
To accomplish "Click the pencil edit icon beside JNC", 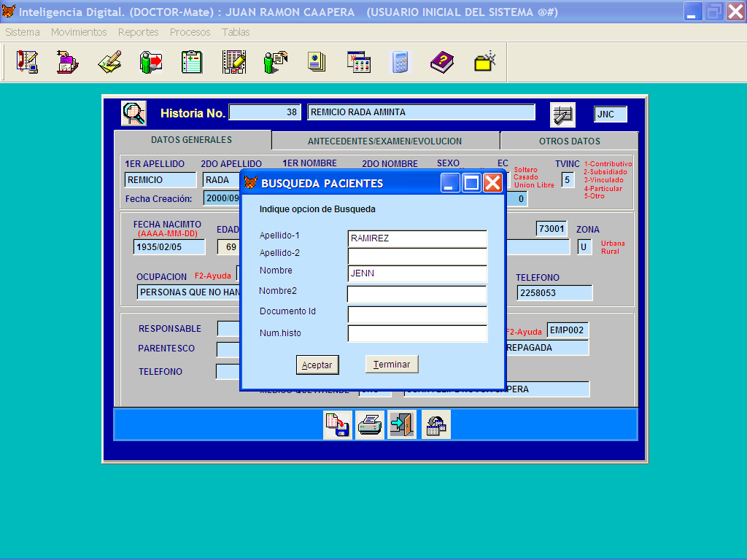I will point(562,114).
